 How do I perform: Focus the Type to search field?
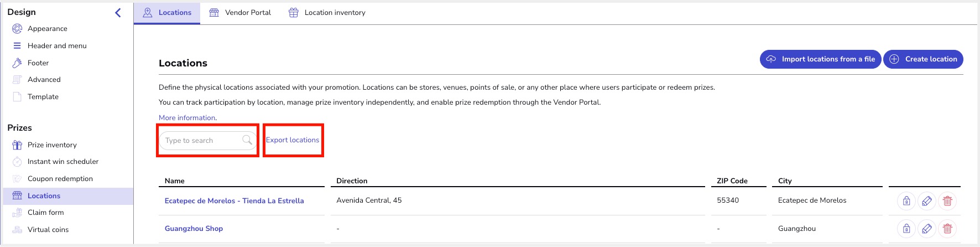[x=207, y=141]
